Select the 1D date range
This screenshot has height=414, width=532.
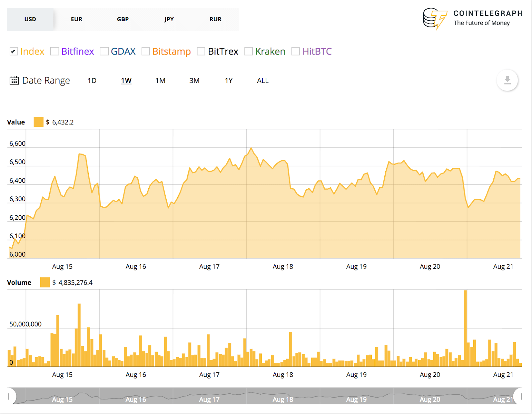92,80
